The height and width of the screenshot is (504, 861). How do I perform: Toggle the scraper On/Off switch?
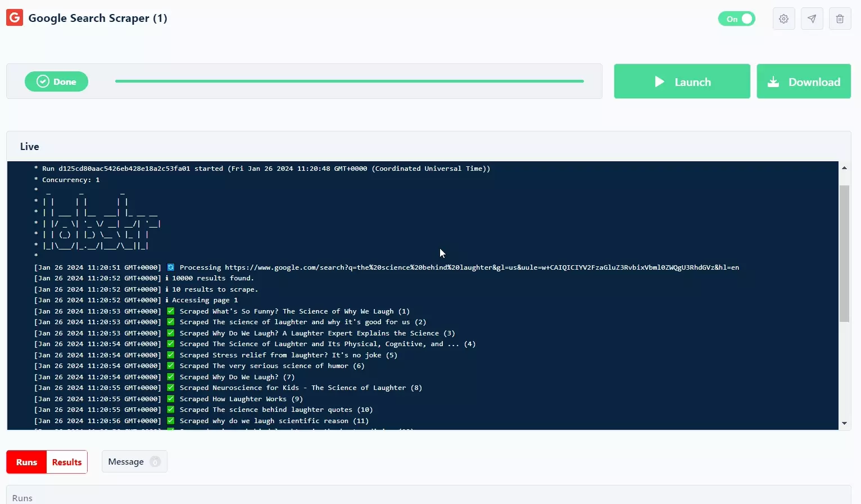click(737, 19)
